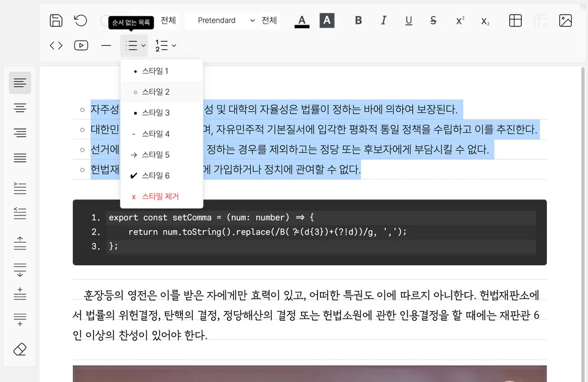This screenshot has width=588, height=382.
Task: Collapse the unordered list style dropdown
Action: 134,45
